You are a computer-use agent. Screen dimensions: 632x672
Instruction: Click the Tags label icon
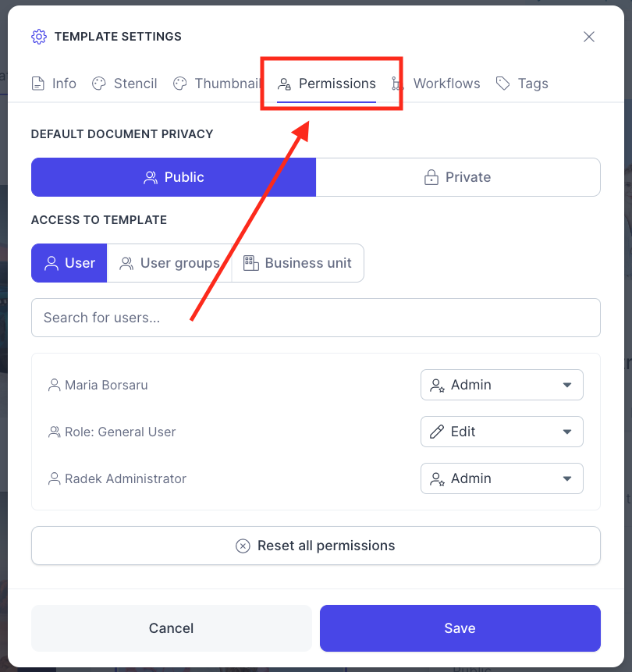(502, 84)
